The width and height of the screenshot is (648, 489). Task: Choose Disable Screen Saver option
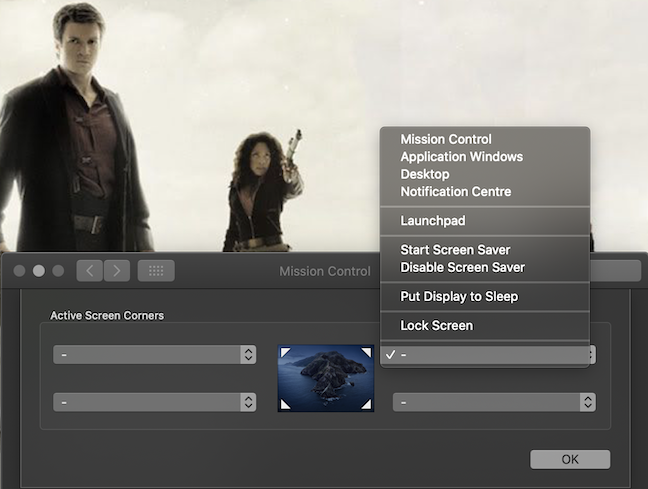click(485, 267)
